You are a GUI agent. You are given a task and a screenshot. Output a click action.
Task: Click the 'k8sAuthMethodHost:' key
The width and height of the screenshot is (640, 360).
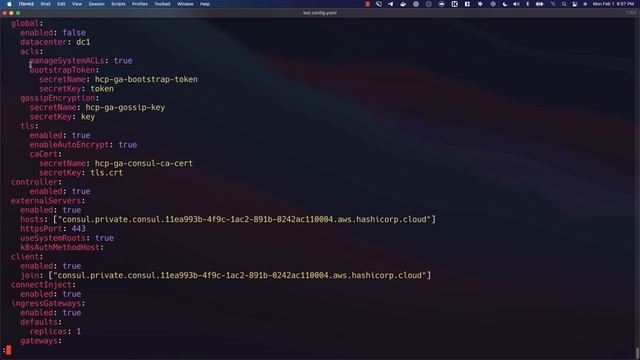(62, 248)
